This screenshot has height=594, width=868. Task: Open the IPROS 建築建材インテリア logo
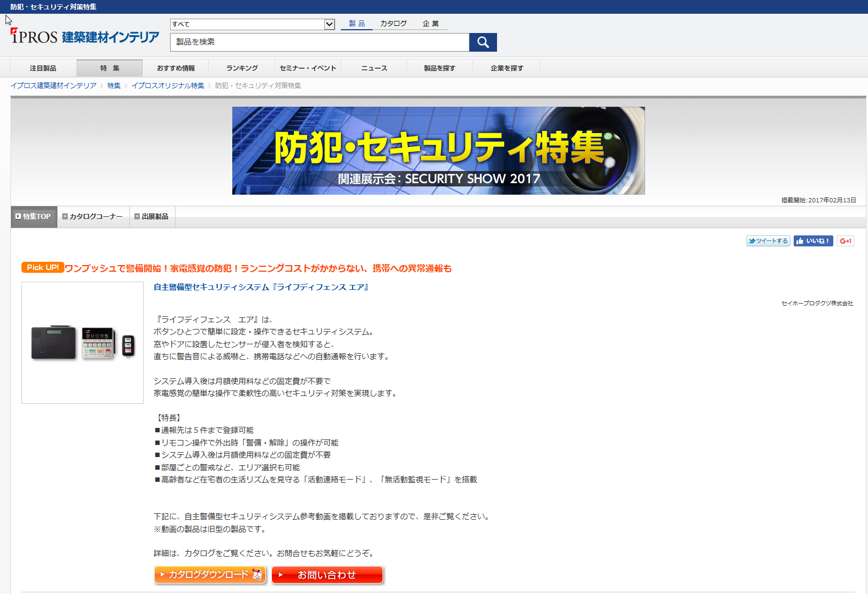coord(85,36)
